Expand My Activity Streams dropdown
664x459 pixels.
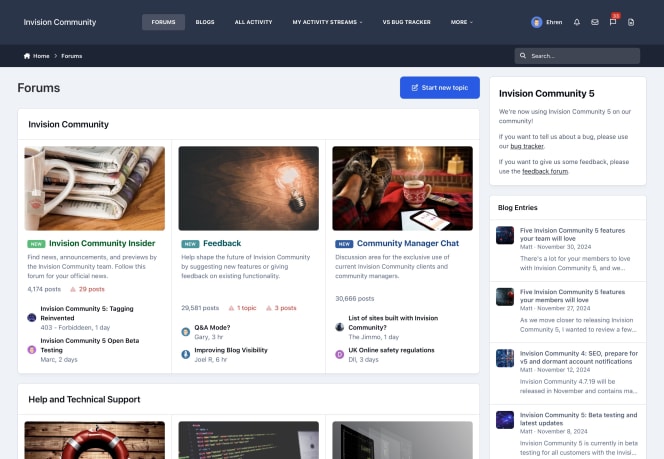(327, 22)
